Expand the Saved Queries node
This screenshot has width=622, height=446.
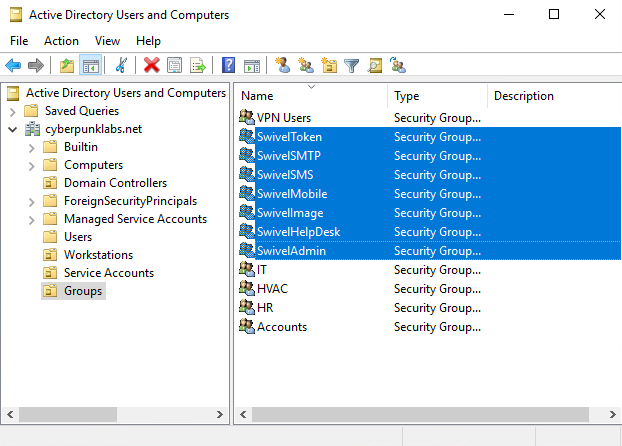pyautogui.click(x=13, y=111)
